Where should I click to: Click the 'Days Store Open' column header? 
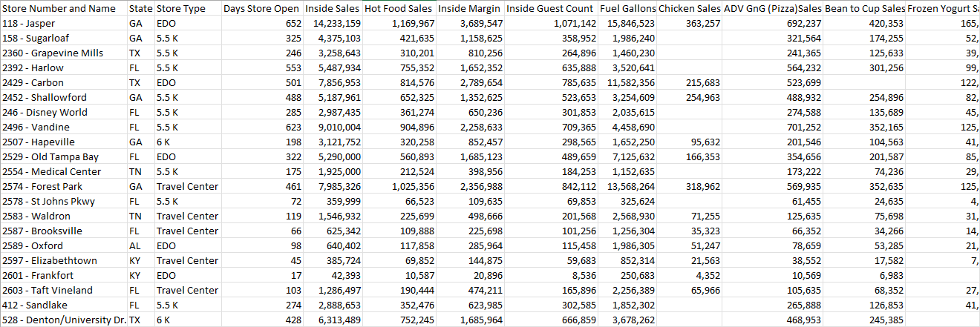261,9
